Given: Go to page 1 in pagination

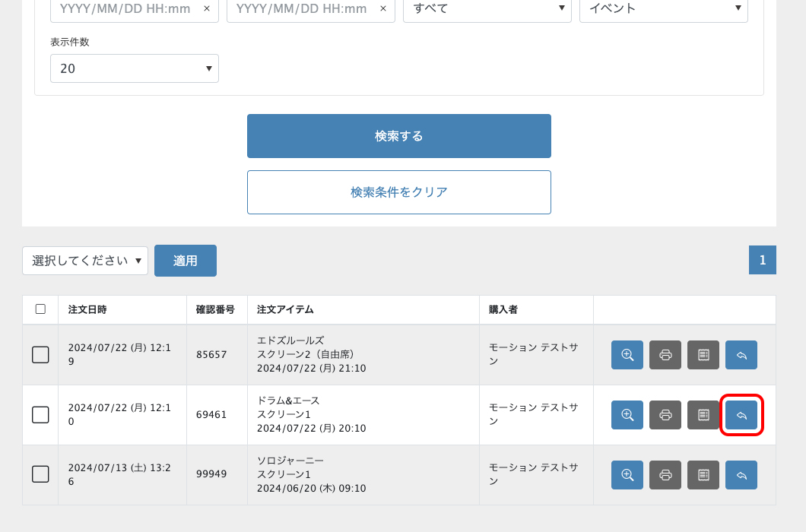Looking at the screenshot, I should click(763, 260).
